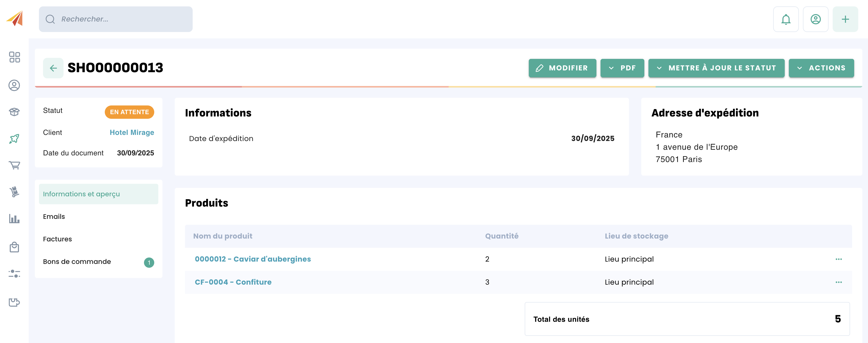Image resolution: width=868 pixels, height=343 pixels.
Task: Switch to the Emails tab
Action: pyautogui.click(x=54, y=217)
